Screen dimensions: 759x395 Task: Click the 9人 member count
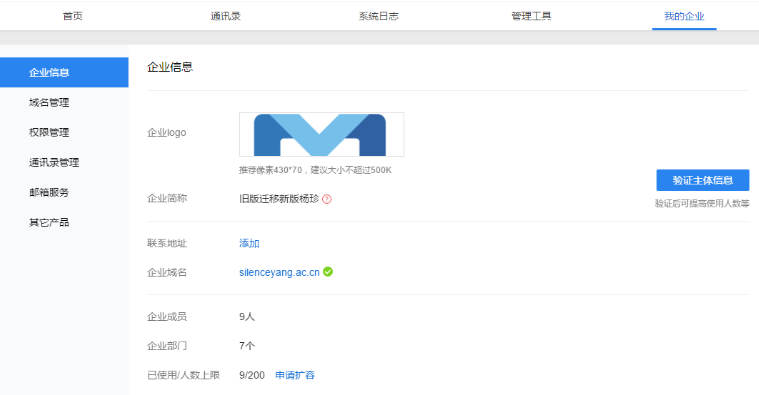coord(247,317)
